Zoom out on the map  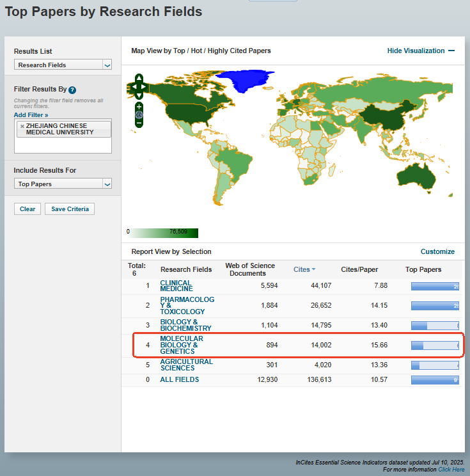click(139, 123)
